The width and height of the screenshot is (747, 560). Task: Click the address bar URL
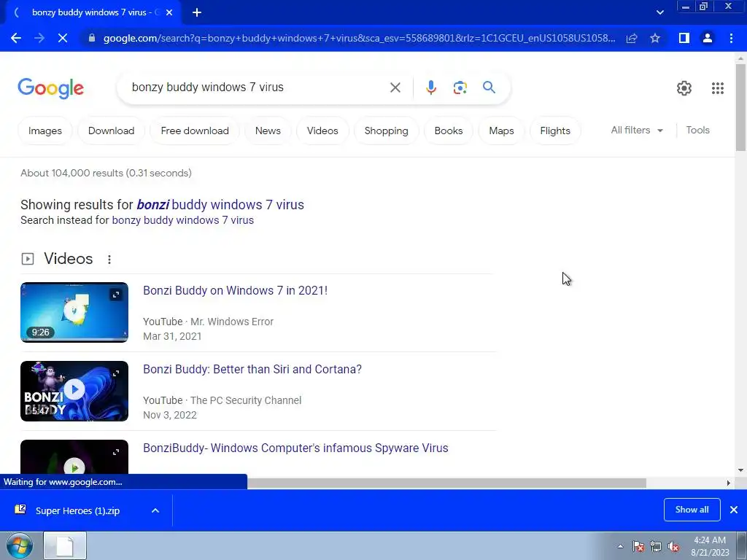pyautogui.click(x=359, y=38)
